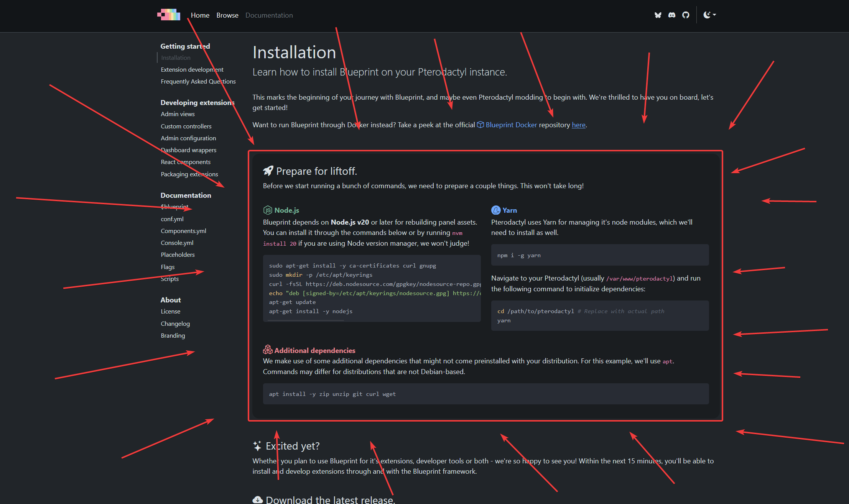Open Console.yml documentation entry
The height and width of the screenshot is (504, 849).
pos(177,243)
